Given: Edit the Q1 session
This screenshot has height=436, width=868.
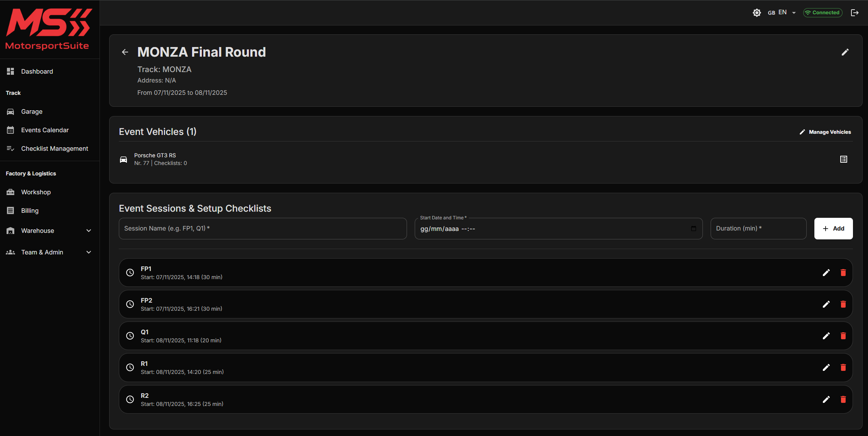Looking at the screenshot, I should 826,336.
